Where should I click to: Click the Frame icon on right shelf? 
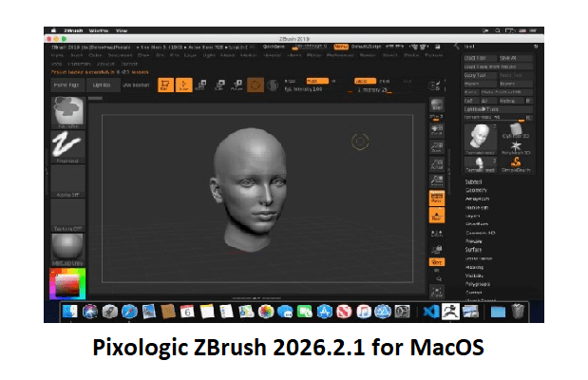(437, 292)
